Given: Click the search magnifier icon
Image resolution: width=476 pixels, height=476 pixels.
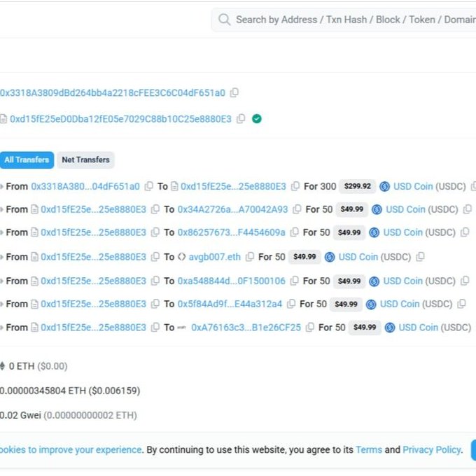Looking at the screenshot, I should coord(224,20).
